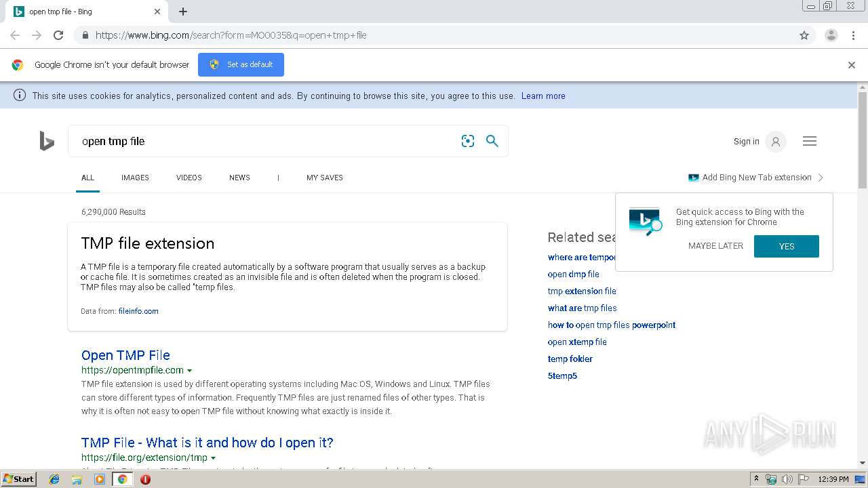Click the Bing search magnifier button
This screenshot has height=488, width=868.
pyautogui.click(x=492, y=141)
